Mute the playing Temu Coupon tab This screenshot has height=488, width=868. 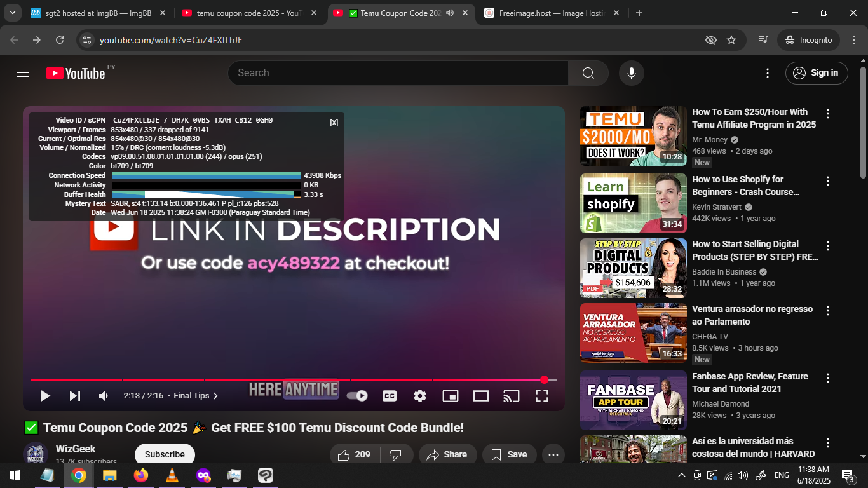pos(450,13)
